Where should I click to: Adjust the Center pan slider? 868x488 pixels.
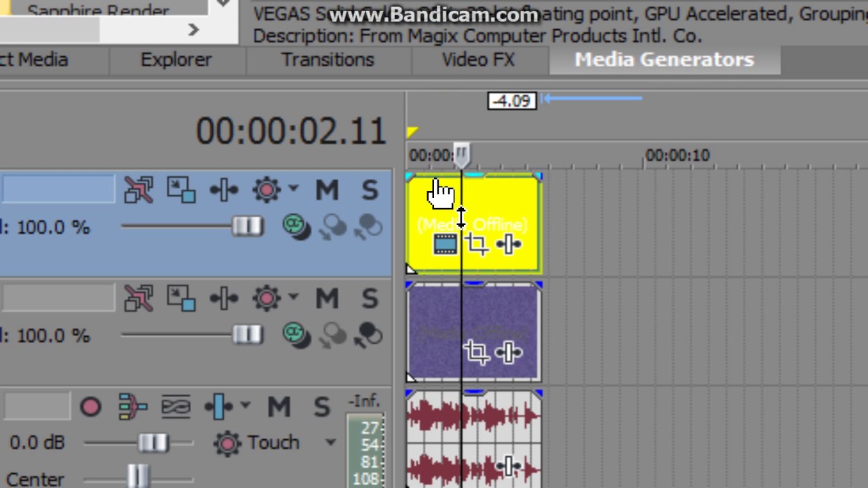pos(138,476)
